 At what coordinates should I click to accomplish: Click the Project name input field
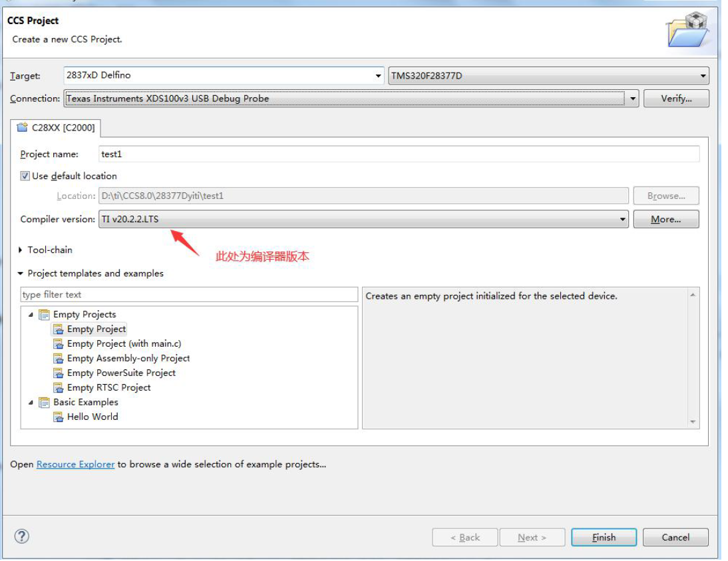click(398, 154)
